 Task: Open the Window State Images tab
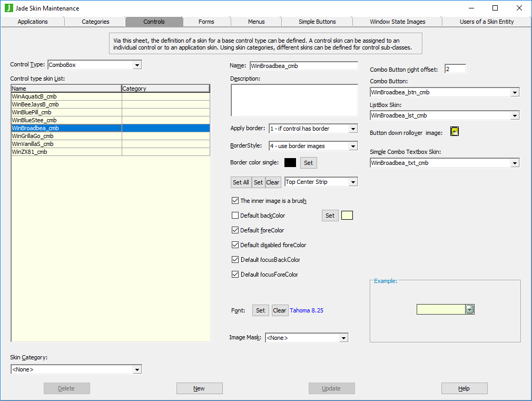pos(397,22)
